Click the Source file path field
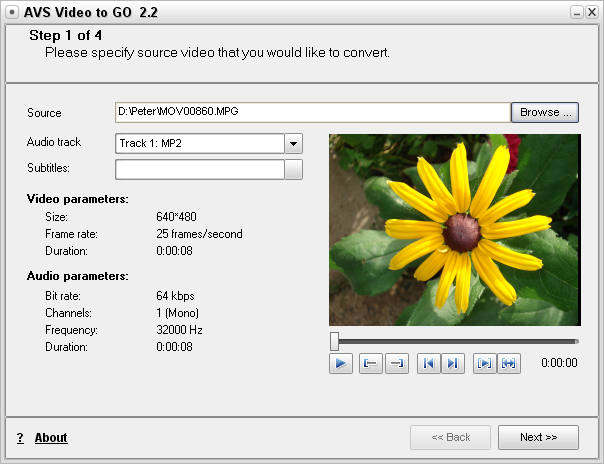 pos(312,113)
